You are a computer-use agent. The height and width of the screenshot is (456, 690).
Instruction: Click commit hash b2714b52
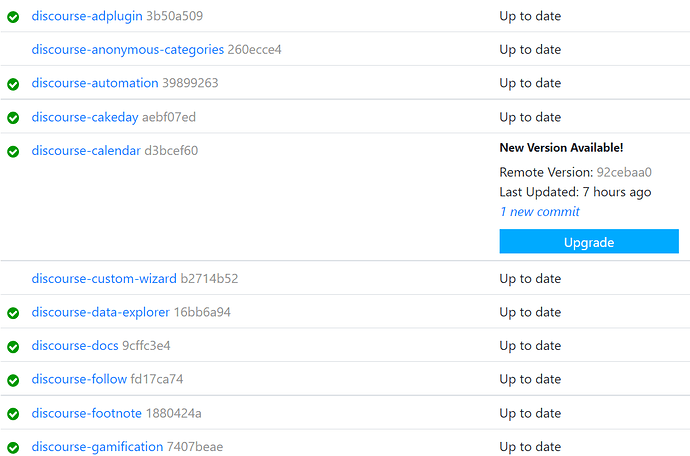(x=209, y=279)
